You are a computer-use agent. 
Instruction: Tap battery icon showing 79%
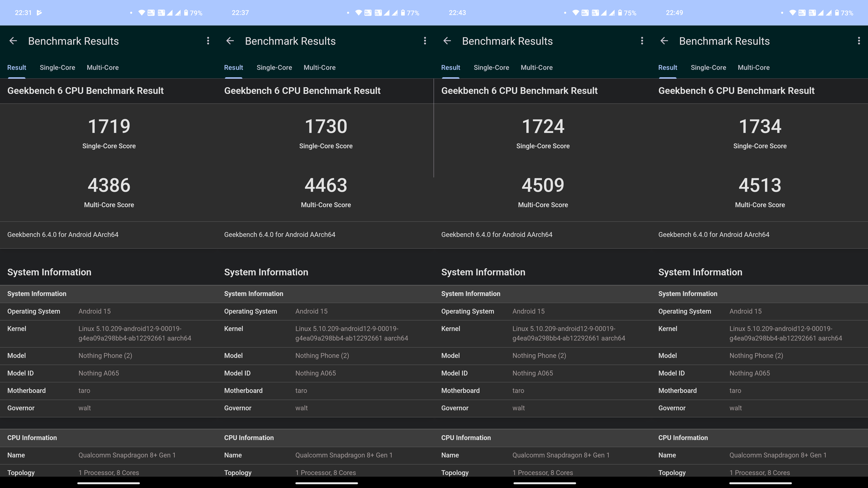(x=186, y=13)
